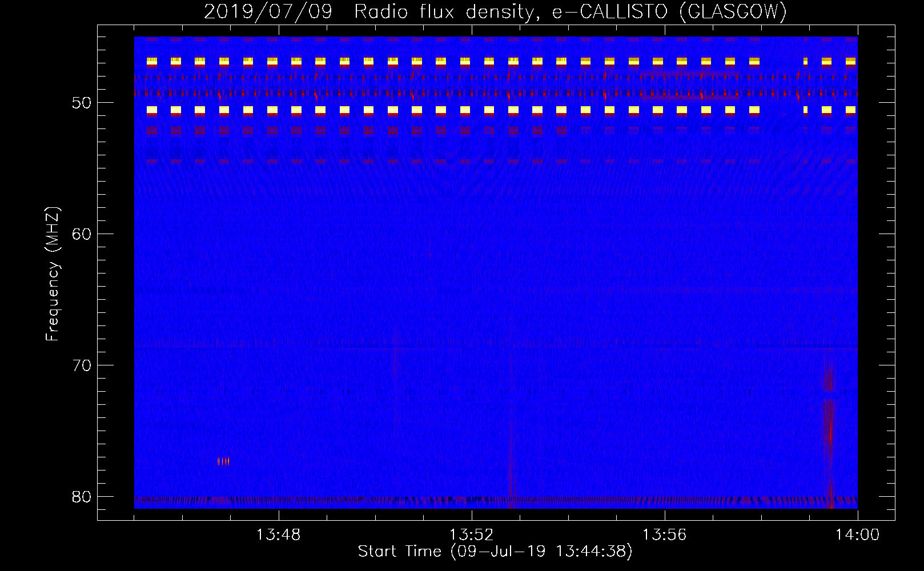Click the 80 frequency tick label
Screen dimensions: 924x571
[x=82, y=497]
